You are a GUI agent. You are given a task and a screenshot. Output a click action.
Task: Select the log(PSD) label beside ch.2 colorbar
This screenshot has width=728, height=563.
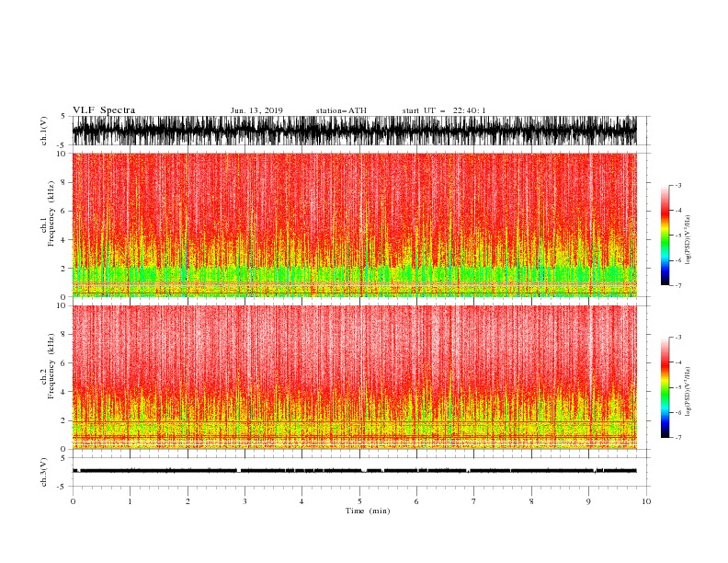pyautogui.click(x=688, y=392)
